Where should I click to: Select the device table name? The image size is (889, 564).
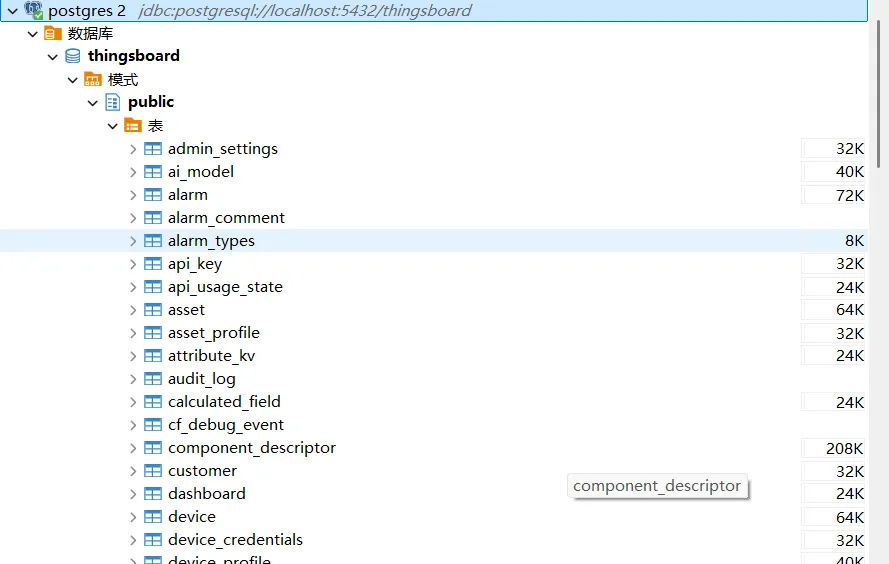[192, 517]
